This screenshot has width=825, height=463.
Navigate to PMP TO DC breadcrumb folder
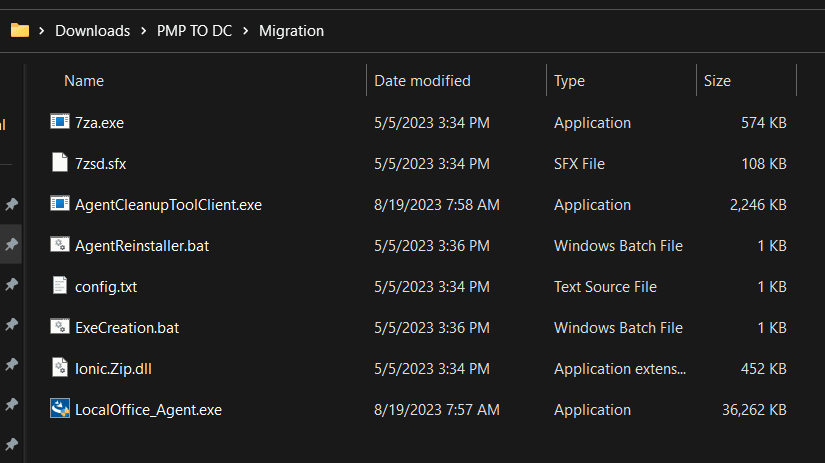tap(194, 31)
